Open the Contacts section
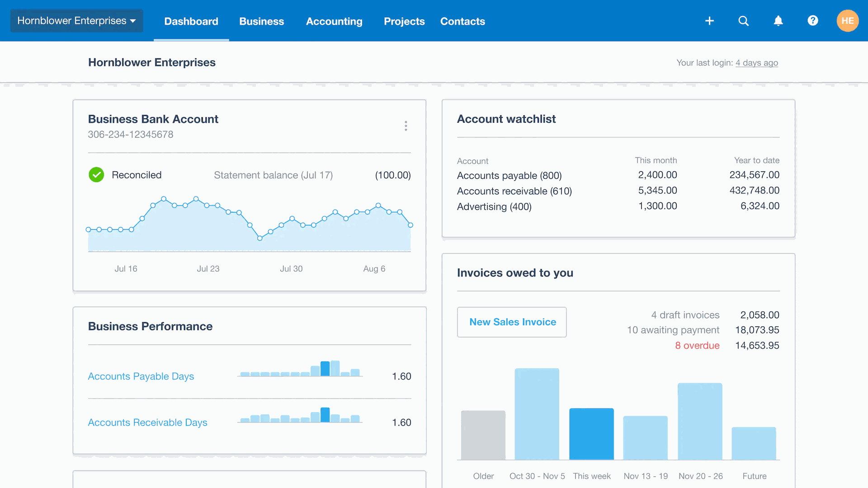868x488 pixels. coord(462,21)
